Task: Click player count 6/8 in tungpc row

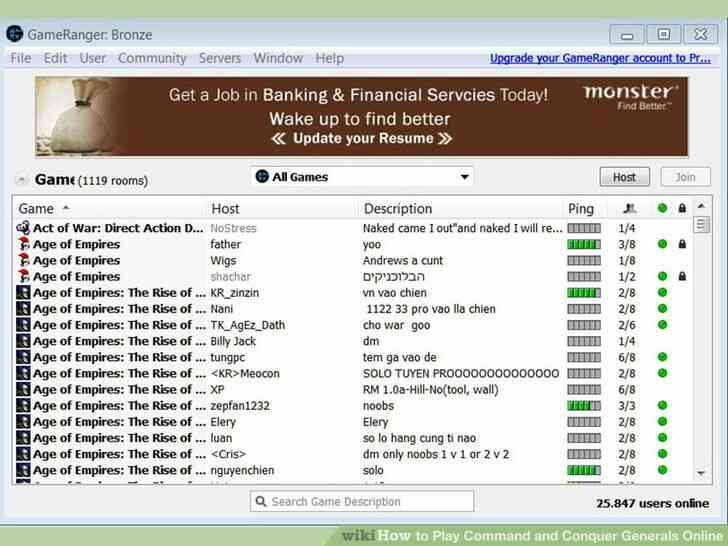Action: 627,358
